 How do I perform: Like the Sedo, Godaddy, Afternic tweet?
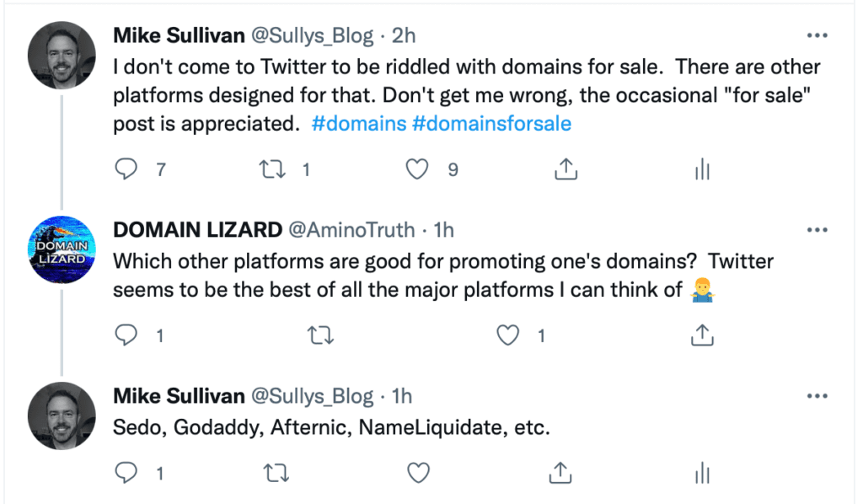(418, 474)
